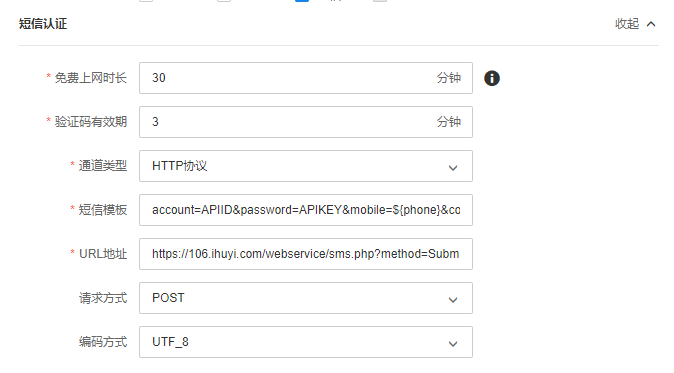Click the URL地址 input field
The image size is (674, 373).
point(306,254)
